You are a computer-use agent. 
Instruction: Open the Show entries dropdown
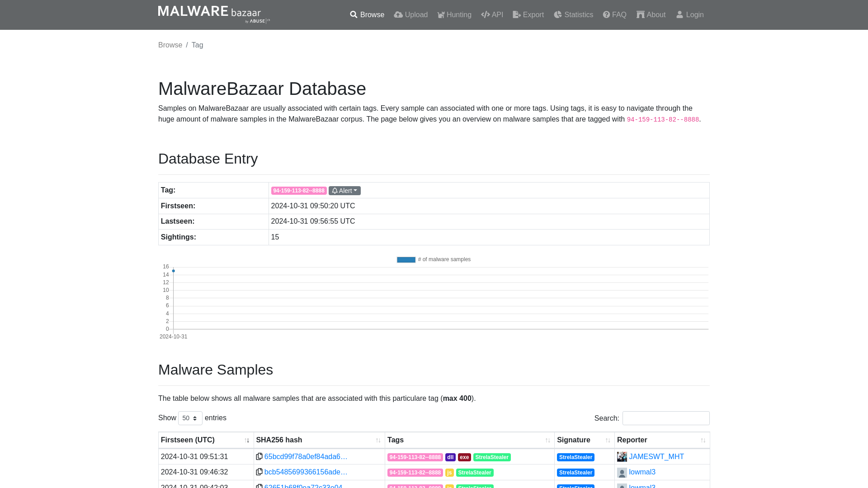click(190, 418)
